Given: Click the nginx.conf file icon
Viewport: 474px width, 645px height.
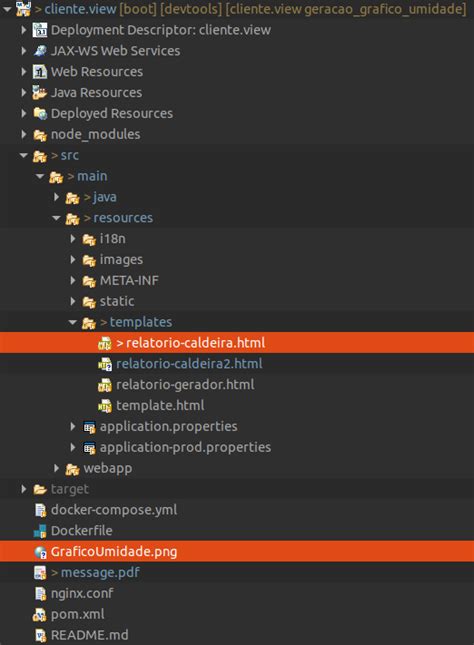Looking at the screenshot, I should tap(40, 594).
